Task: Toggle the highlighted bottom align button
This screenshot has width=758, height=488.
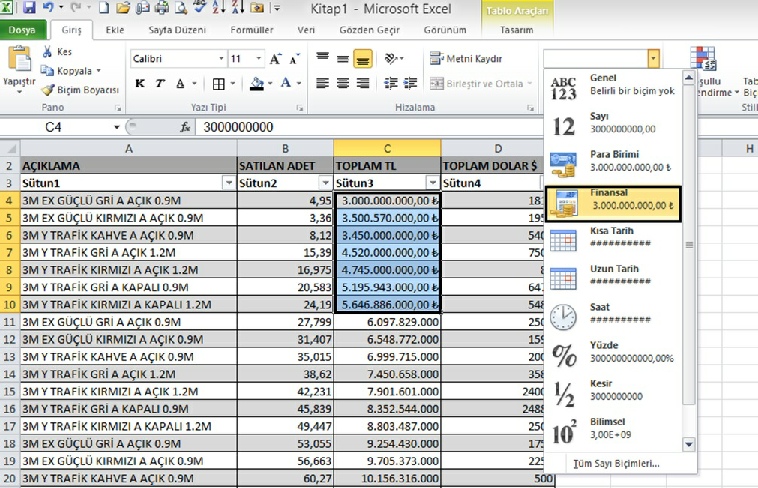Action: (363, 59)
